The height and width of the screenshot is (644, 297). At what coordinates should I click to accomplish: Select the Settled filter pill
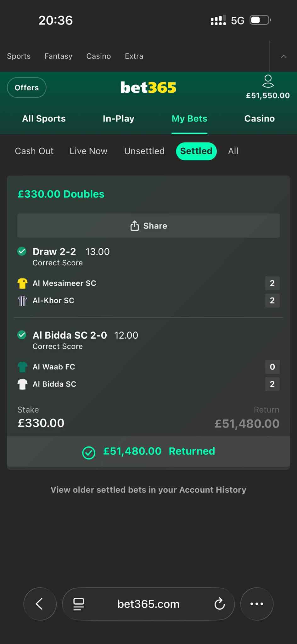pos(196,151)
